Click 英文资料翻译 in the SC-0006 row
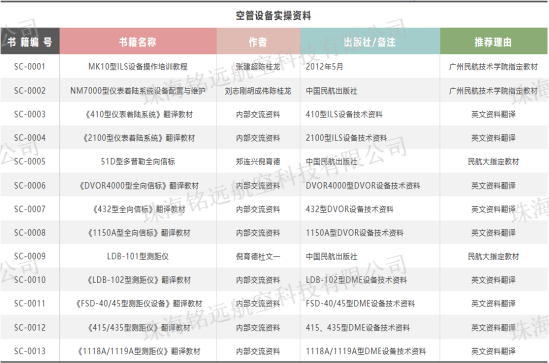 click(x=493, y=185)
